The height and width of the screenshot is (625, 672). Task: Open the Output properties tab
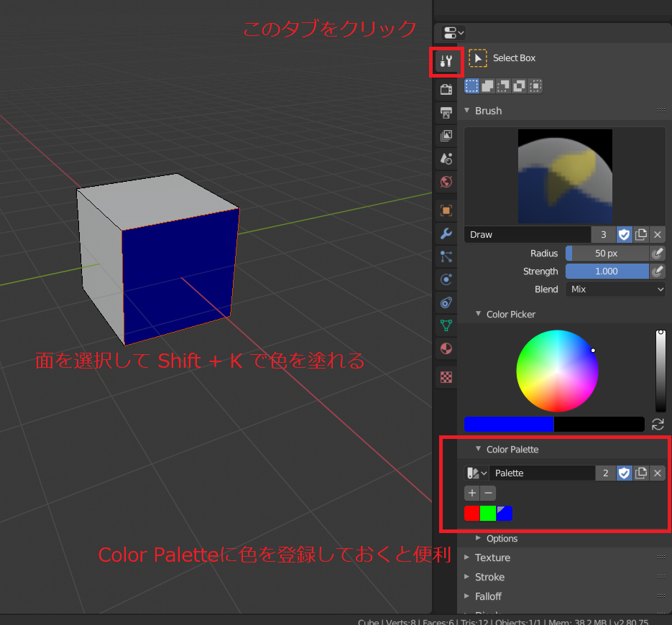coord(446,113)
